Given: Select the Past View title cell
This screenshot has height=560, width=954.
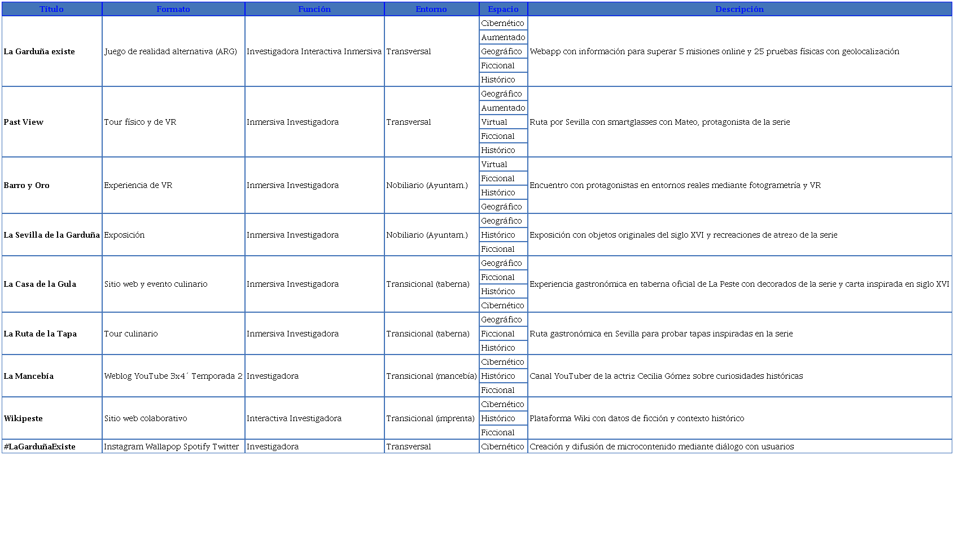Looking at the screenshot, I should coord(24,122).
